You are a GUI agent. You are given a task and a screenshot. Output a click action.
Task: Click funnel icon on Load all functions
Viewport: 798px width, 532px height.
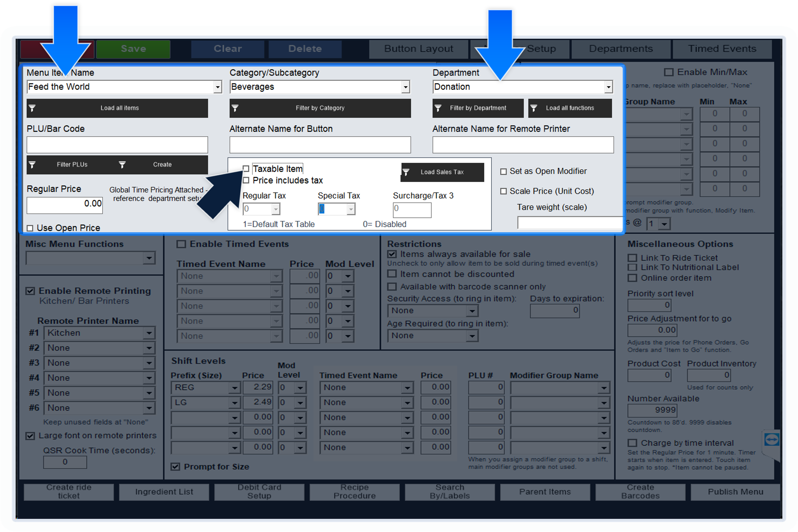pyautogui.click(x=534, y=108)
